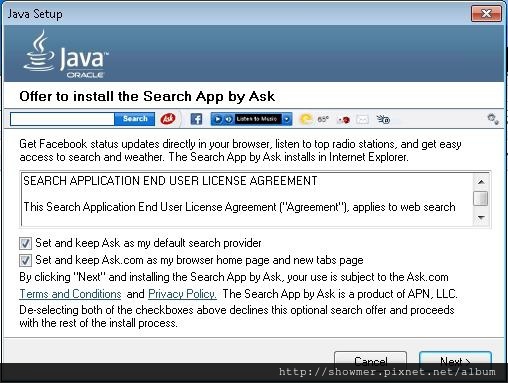Viewport: 508px width, 383px height.
Task: Click the blue Search button
Action: 135,119
